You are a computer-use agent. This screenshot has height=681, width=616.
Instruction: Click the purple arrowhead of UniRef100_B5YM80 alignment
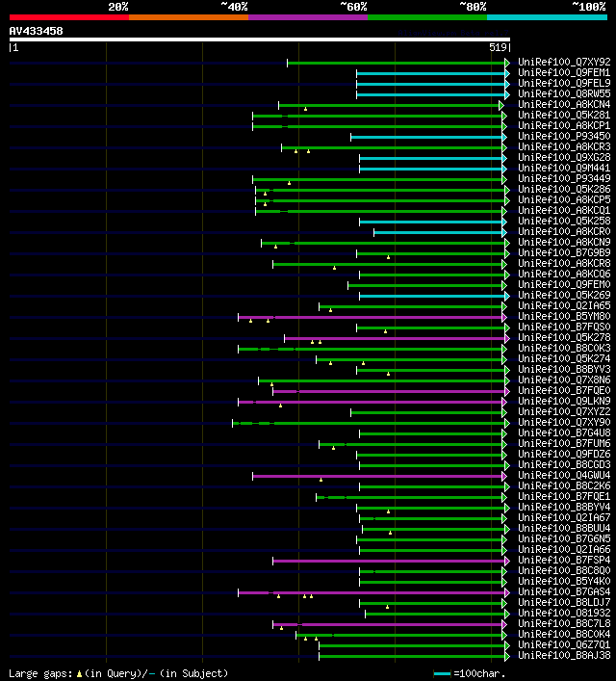[x=504, y=318]
